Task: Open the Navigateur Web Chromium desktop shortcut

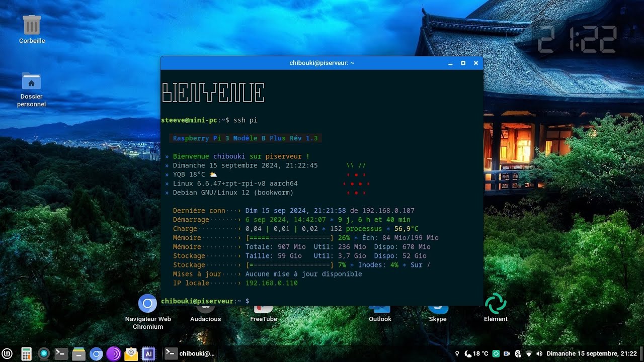Action: click(148, 312)
